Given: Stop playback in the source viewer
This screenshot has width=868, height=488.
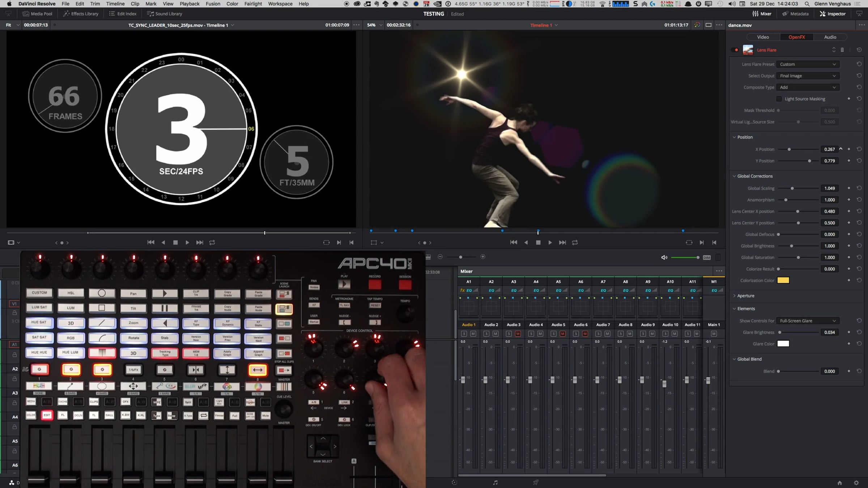Looking at the screenshot, I should pyautogui.click(x=175, y=243).
